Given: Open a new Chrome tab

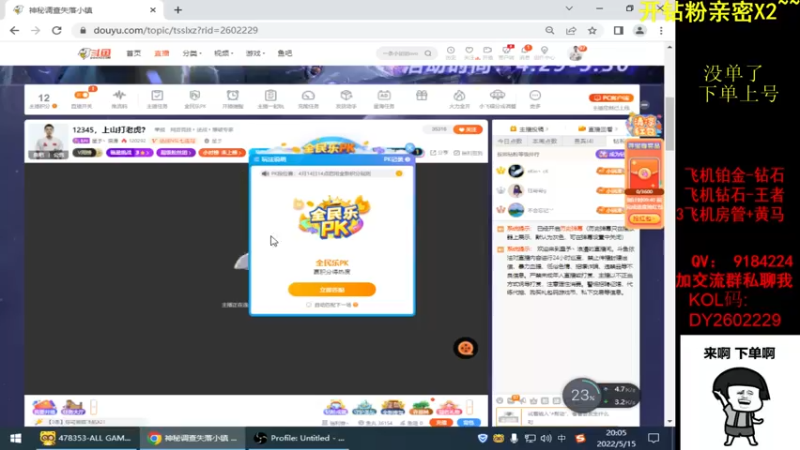Looking at the screenshot, I should [178, 10].
